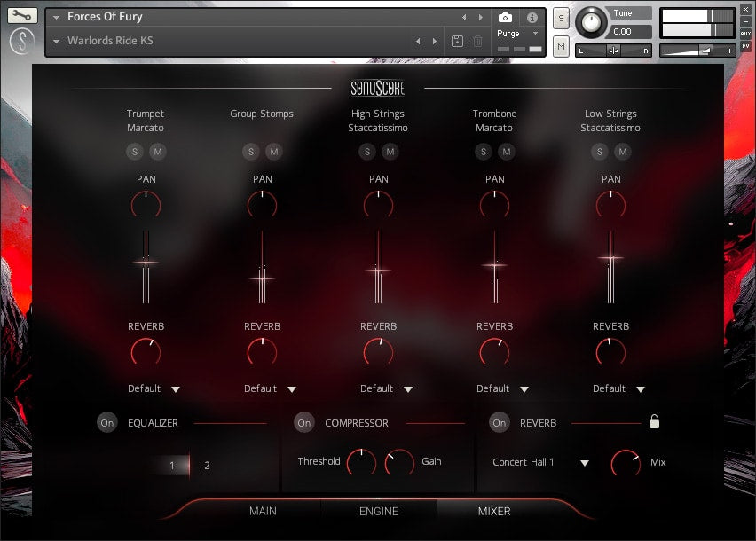
Task: Toggle the Equalizer On button
Action: [107, 423]
